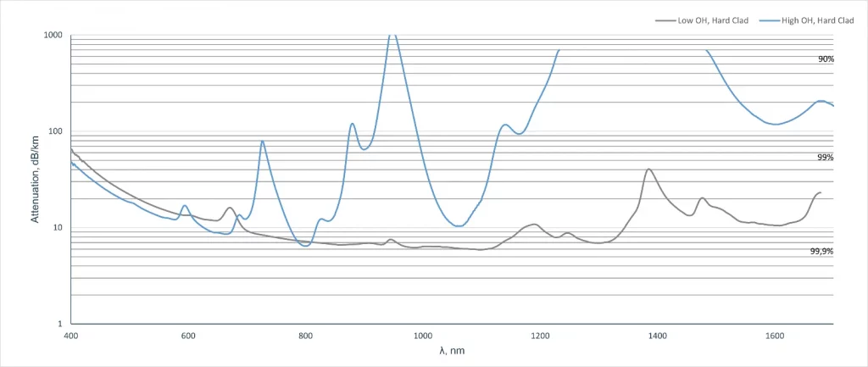This screenshot has width=868, height=367.
Task: Click the blue curve minimum near 1060 nm
Action: (459, 226)
